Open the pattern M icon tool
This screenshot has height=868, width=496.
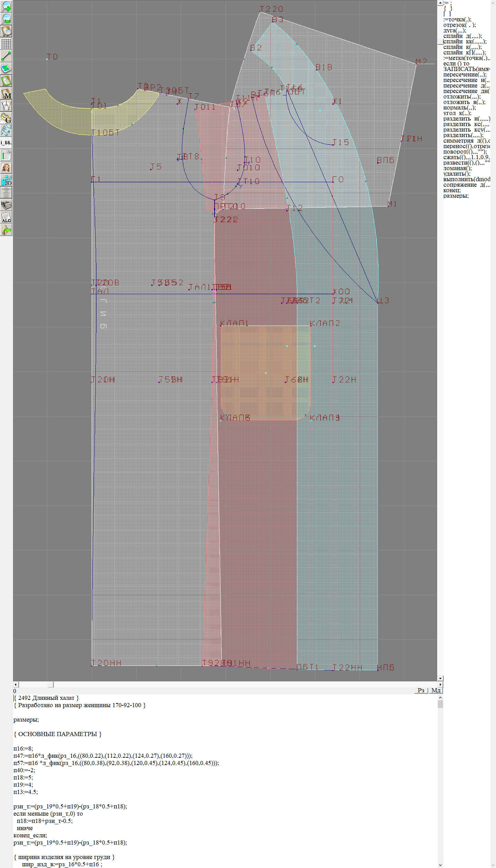(x=6, y=94)
